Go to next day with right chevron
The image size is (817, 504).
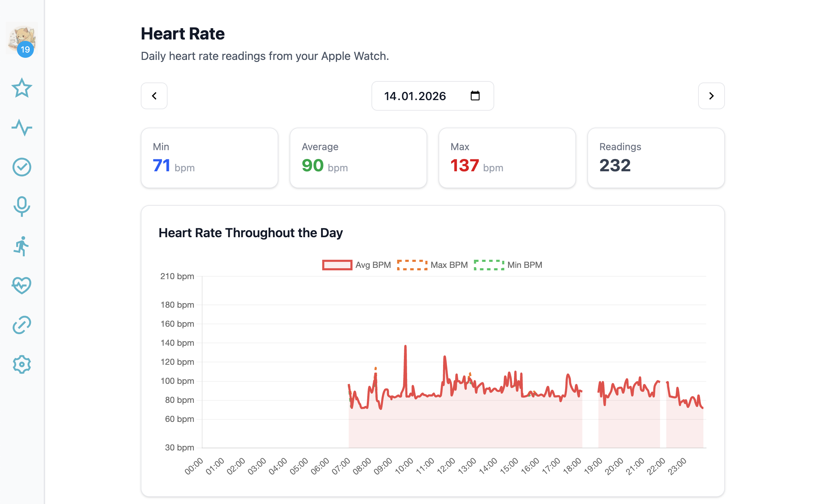tap(711, 96)
